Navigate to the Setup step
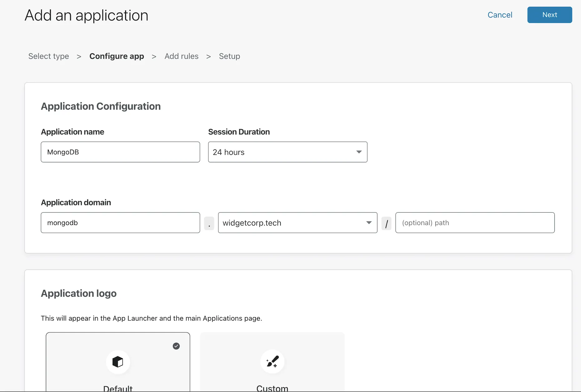The width and height of the screenshot is (581, 392). [x=229, y=56]
